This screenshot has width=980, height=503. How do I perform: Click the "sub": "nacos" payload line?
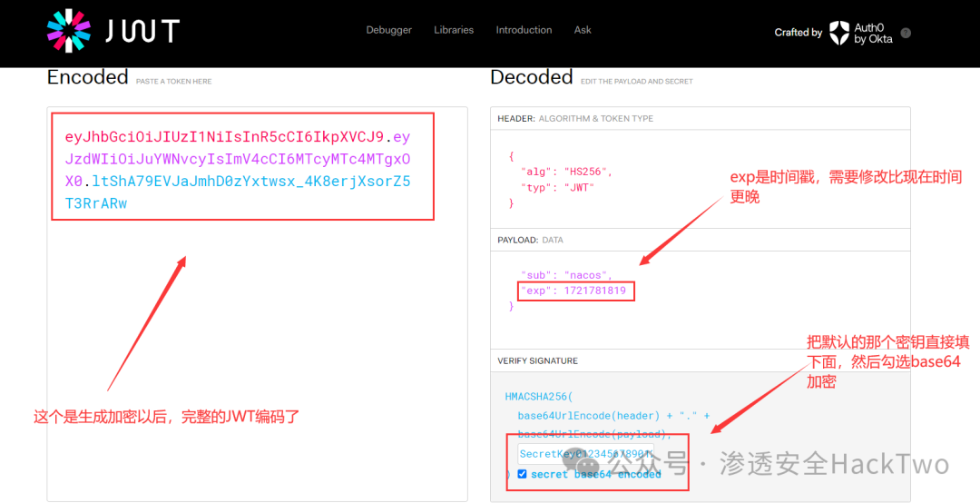[566, 275]
